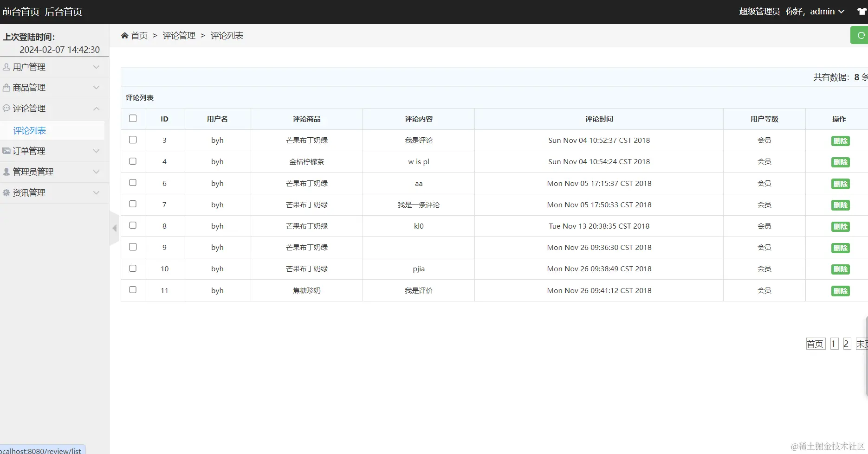Check the box for comment ID 6

coord(133,182)
